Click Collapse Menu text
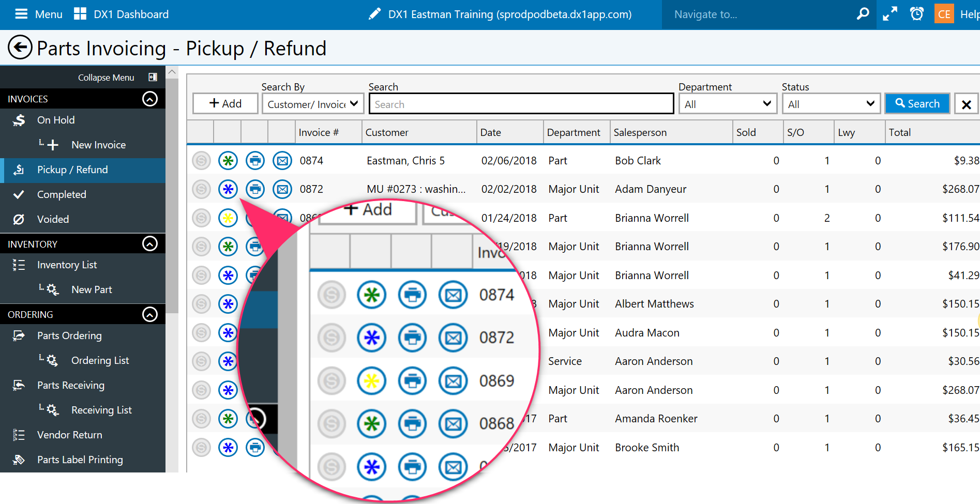Viewport: 980px width, 504px height. [x=106, y=78]
